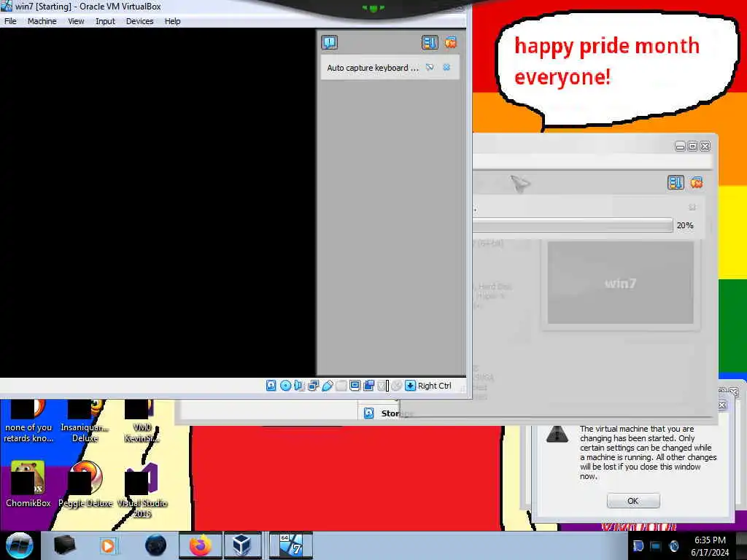Click the Firefox taskbar icon

click(200, 545)
